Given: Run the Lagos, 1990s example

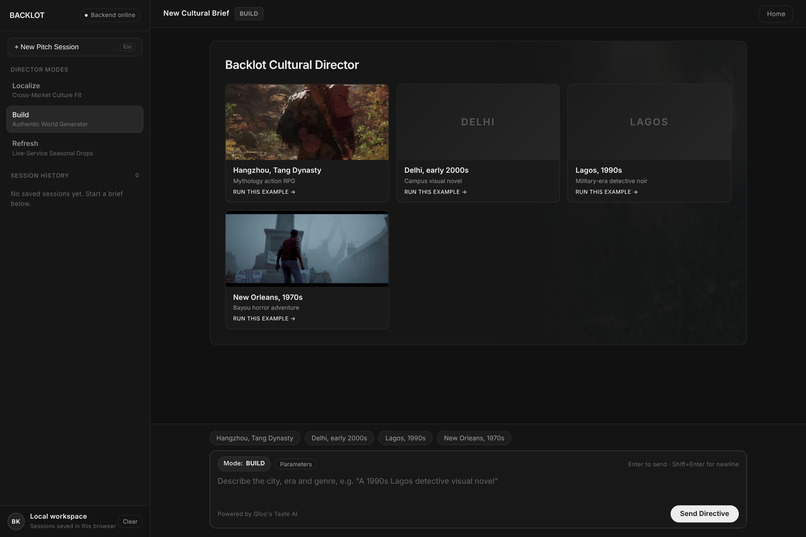Looking at the screenshot, I should point(607,192).
